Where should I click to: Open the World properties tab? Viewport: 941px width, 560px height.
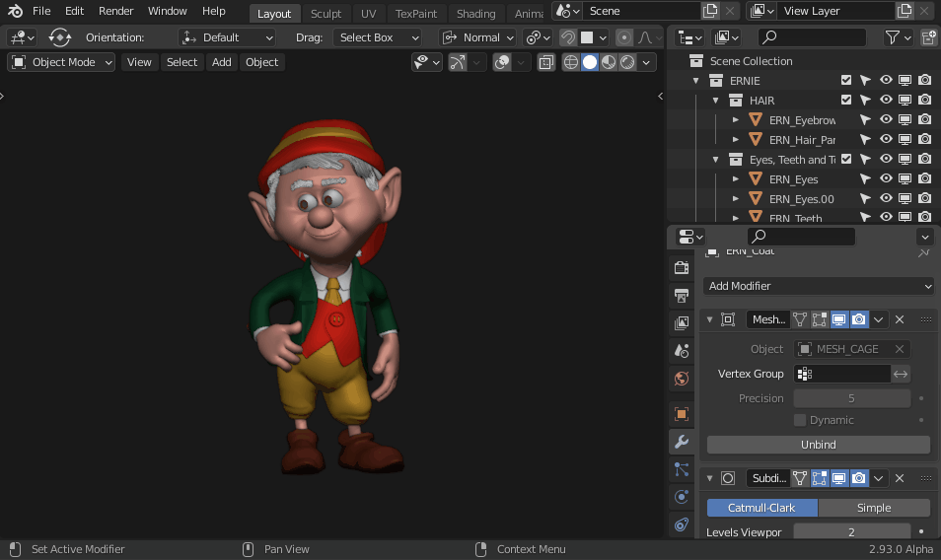682,379
